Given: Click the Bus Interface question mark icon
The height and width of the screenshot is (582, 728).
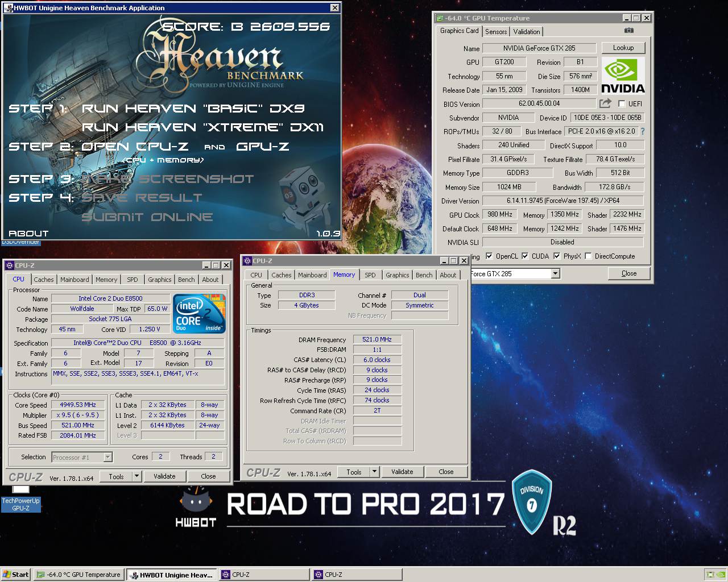Looking at the screenshot, I should point(643,131).
